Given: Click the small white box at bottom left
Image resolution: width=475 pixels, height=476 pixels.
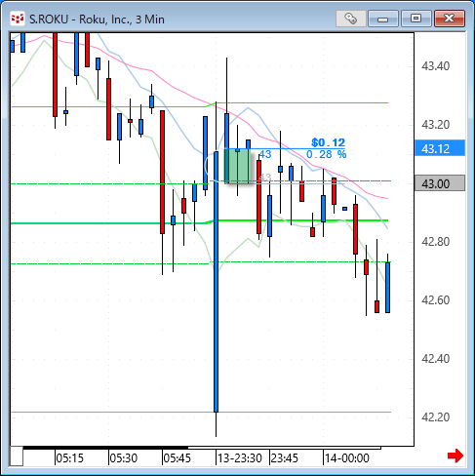Looking at the screenshot, I should tap(17, 456).
